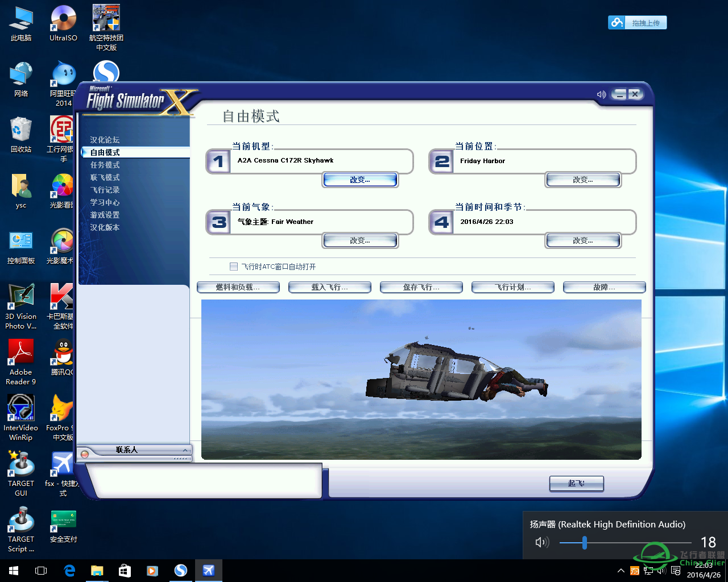Select the Adobe Reader 9 icon
Image resolution: width=728 pixels, height=582 pixels.
coord(21,362)
